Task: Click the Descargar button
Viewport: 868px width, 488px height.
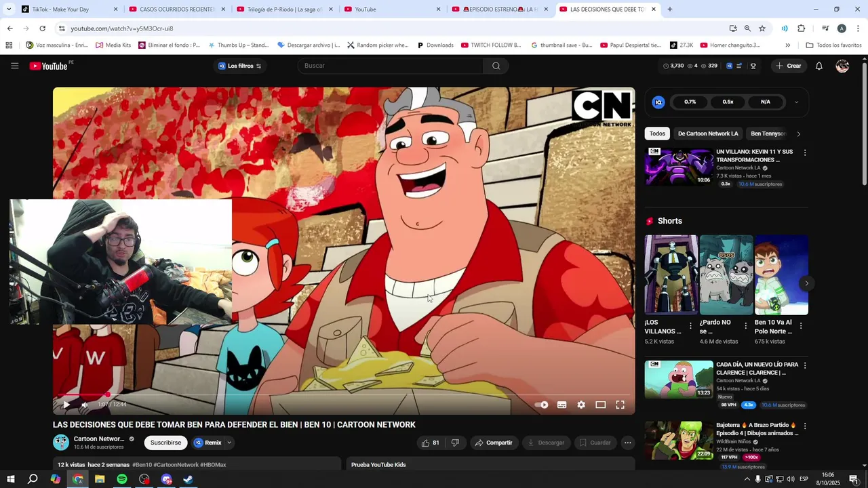Action: (x=546, y=443)
